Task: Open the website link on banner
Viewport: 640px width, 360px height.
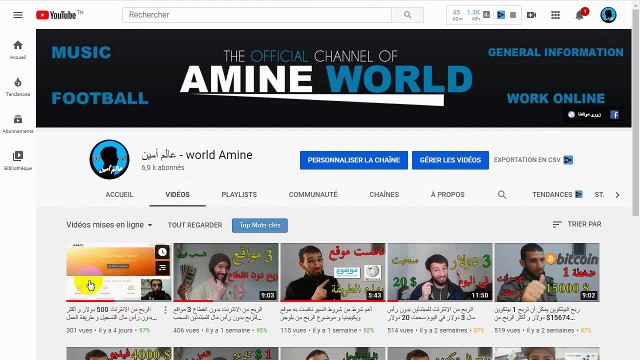Action: pyautogui.click(x=585, y=115)
